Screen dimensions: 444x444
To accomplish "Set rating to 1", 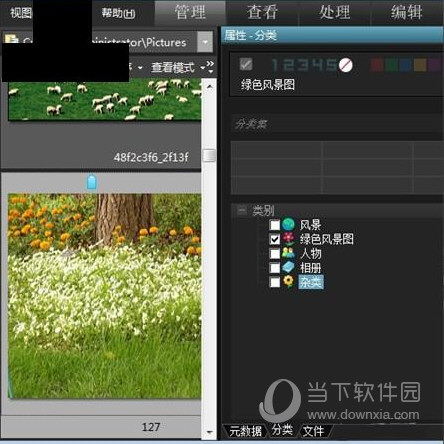I will (274, 65).
